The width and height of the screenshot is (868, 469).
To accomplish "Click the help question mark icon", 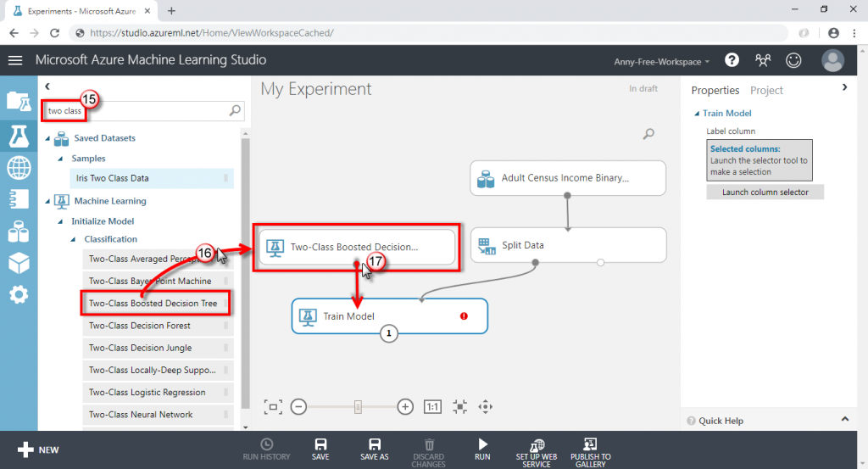I will click(x=732, y=60).
